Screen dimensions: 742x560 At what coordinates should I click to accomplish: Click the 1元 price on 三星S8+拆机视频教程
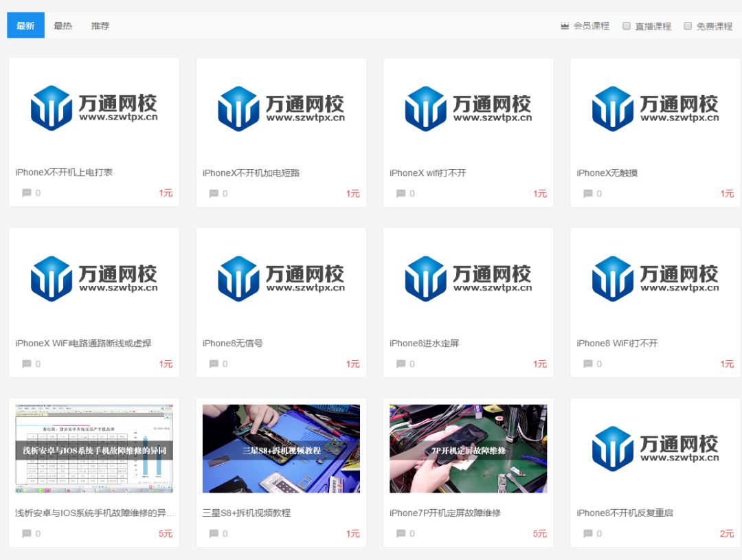pos(353,533)
